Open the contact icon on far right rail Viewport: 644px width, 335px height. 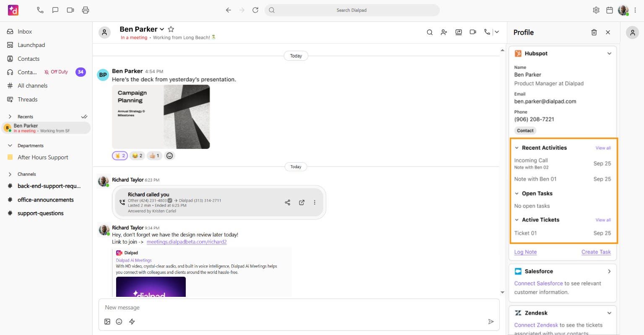tap(632, 32)
